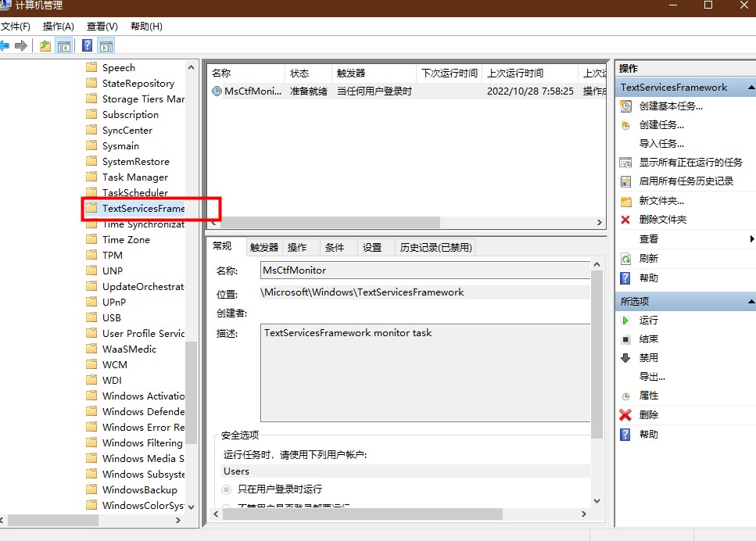Click the Create Basic Task icon (创建基本任务)
Image resolution: width=756 pixels, height=541 pixels.
625,106
